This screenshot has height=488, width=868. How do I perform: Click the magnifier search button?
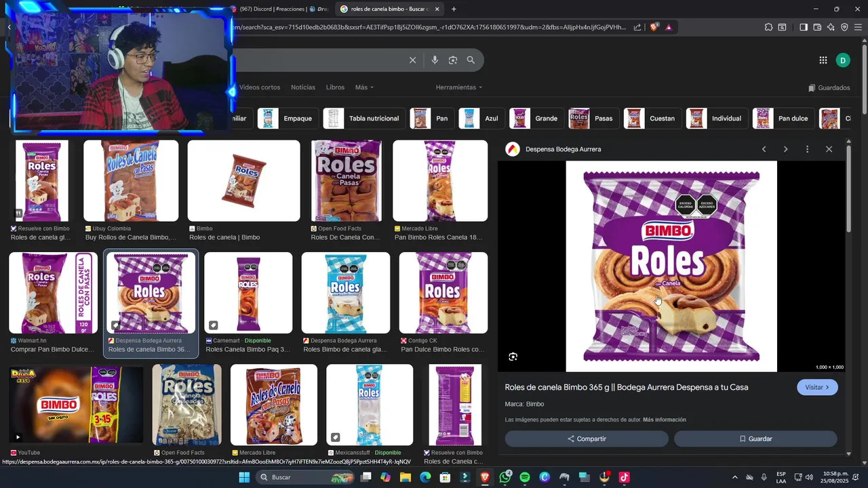click(x=471, y=60)
